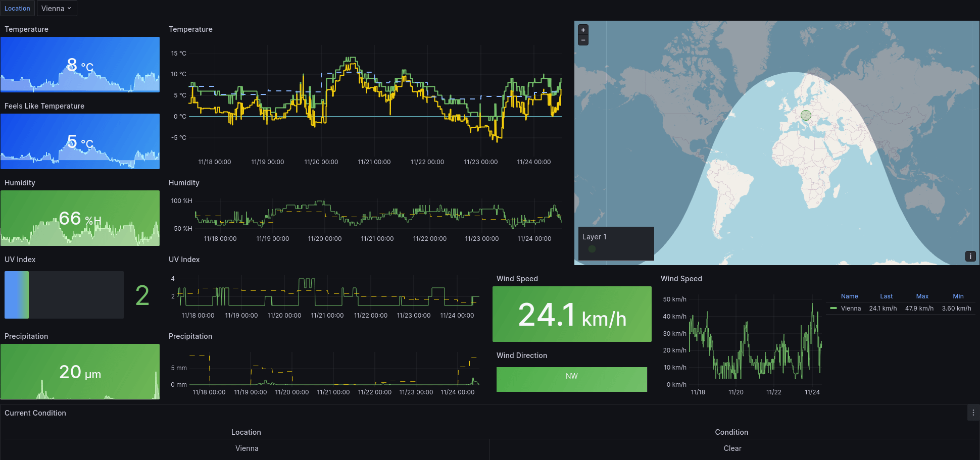
Task: Zoom out on the world map
Action: click(583, 39)
